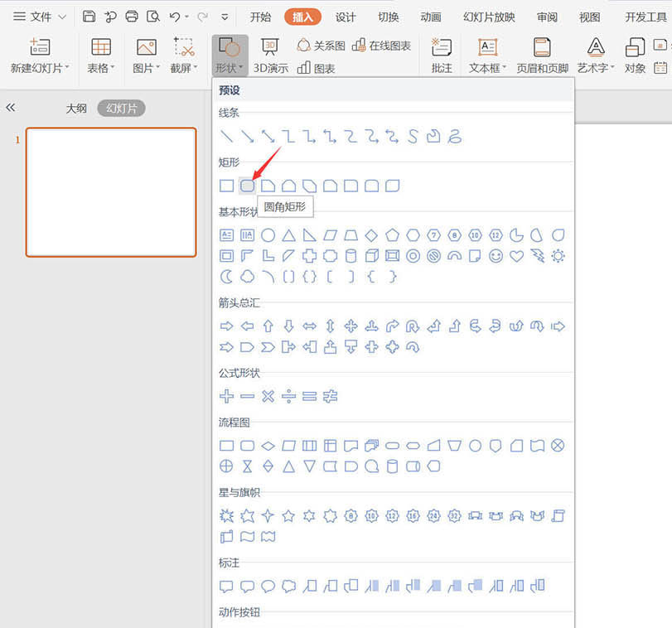Select the lightning bolt shape

[x=537, y=256]
